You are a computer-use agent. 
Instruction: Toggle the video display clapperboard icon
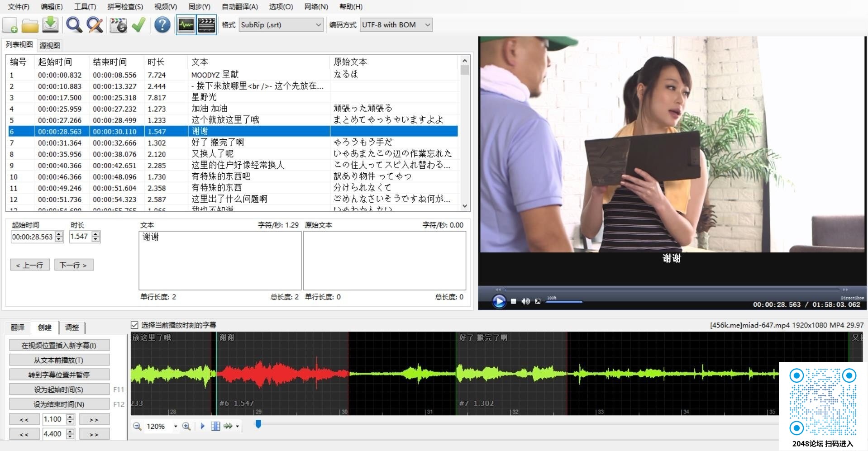pyautogui.click(x=206, y=25)
